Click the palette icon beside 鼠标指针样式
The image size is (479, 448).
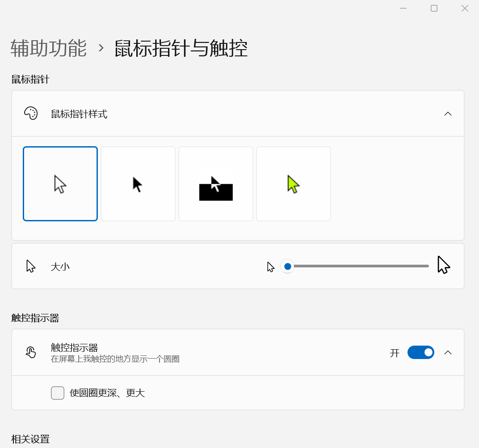31,114
